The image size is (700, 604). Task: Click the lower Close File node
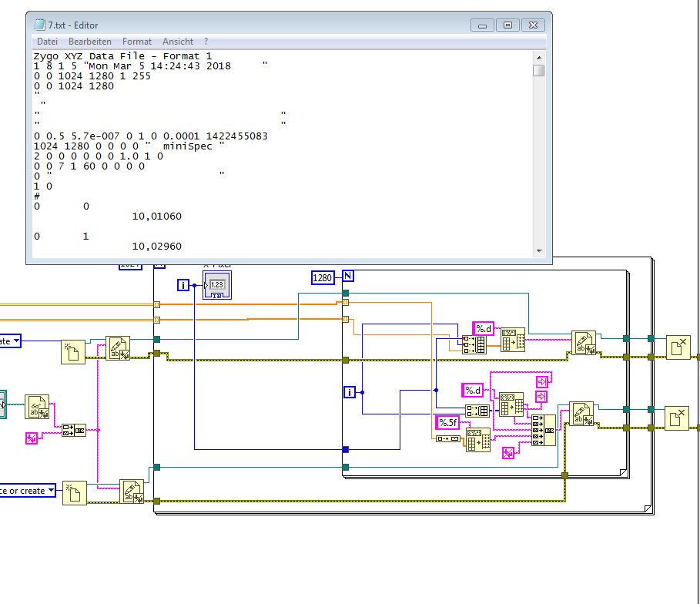coord(678,418)
